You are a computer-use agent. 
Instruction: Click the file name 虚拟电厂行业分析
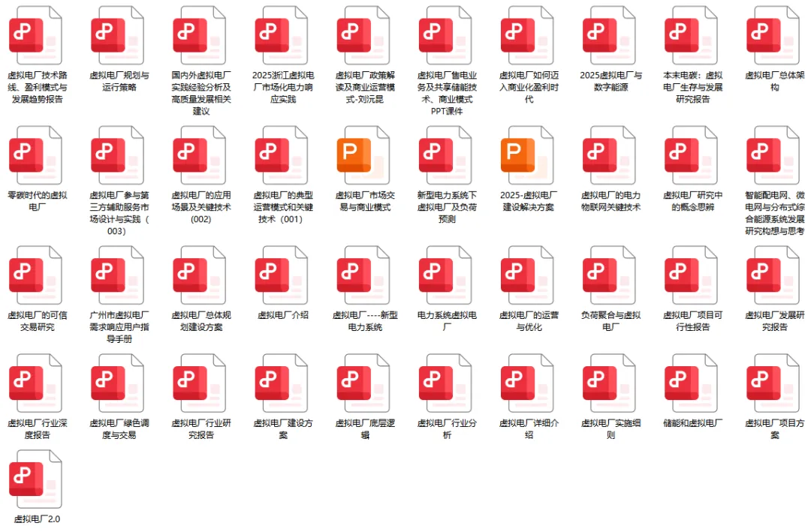tap(447, 429)
